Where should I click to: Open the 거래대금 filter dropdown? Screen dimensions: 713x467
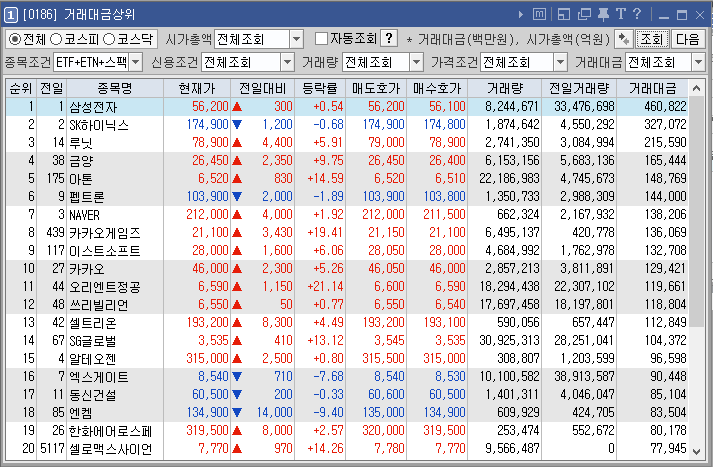698,62
